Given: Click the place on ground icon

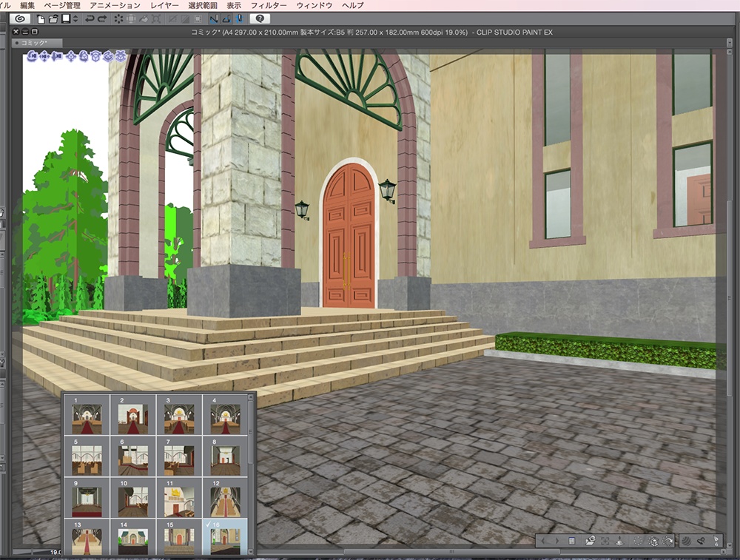Looking at the screenshot, I should click(619, 541).
